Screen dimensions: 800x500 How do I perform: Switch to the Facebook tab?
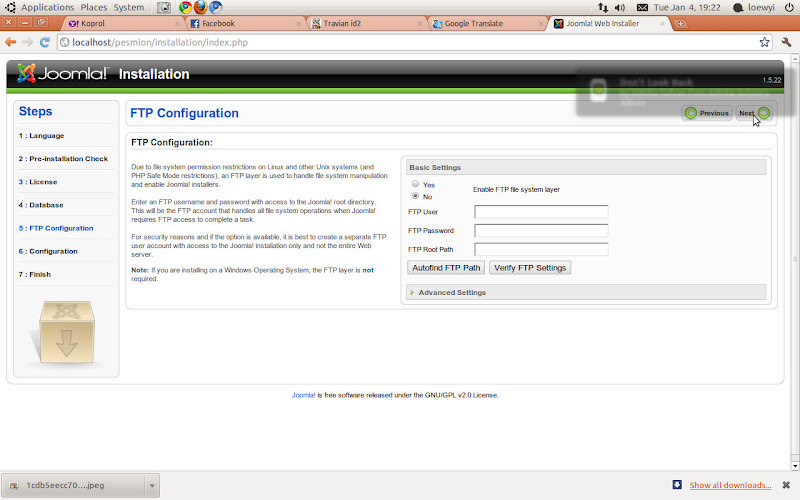pos(245,23)
